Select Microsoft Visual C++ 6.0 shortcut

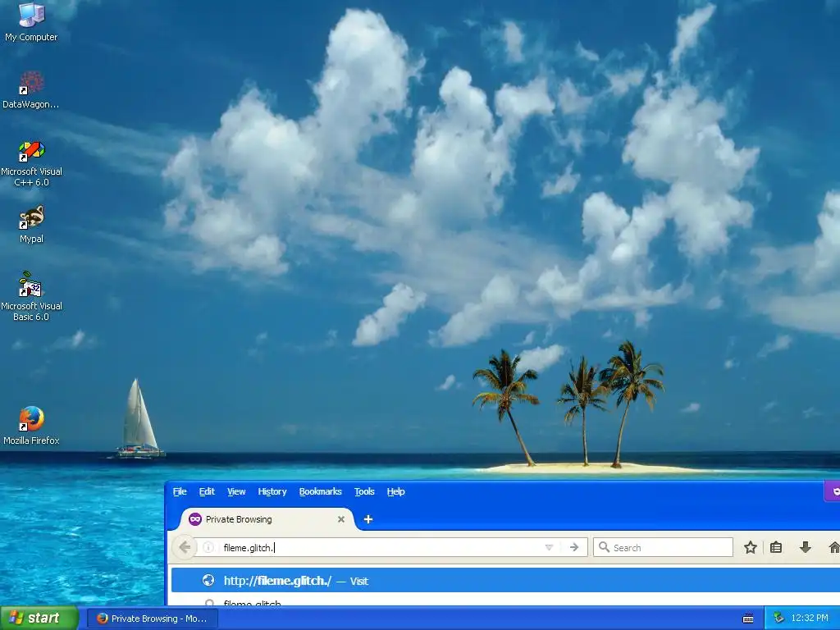point(31,163)
